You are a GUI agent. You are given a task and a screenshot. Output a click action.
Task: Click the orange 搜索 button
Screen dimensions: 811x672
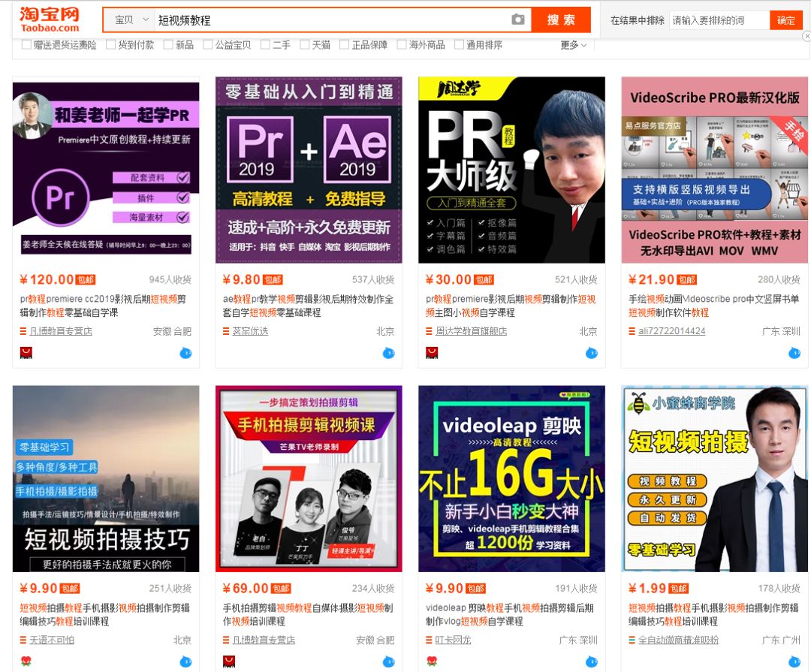pos(561,20)
